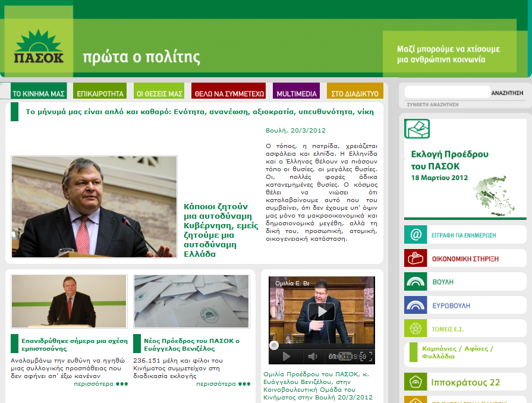Click the email icon for ΕΓΓΡΑΦΗ ΓΙΑ ΕΝΗΜΕΡΩΣΗ

pyautogui.click(x=415, y=235)
